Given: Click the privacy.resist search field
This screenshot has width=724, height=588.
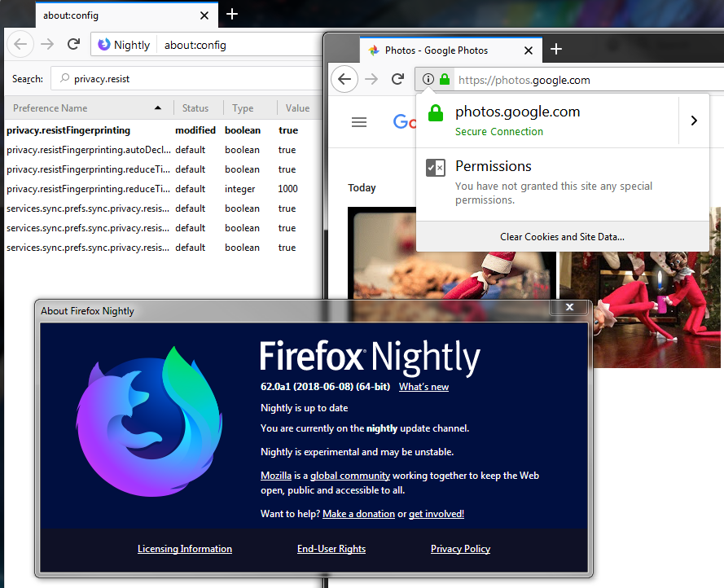Looking at the screenshot, I should pos(186,78).
